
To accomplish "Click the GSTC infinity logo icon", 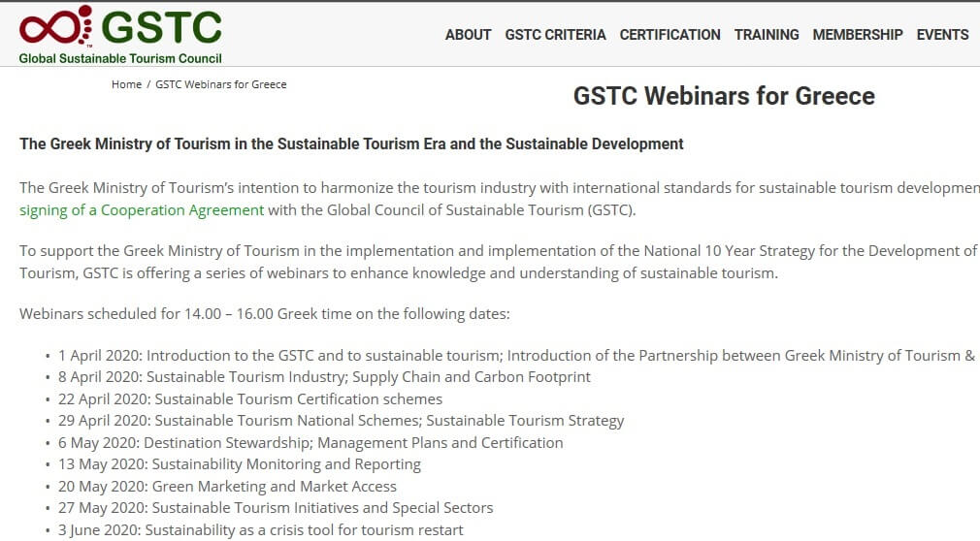I will (55, 26).
